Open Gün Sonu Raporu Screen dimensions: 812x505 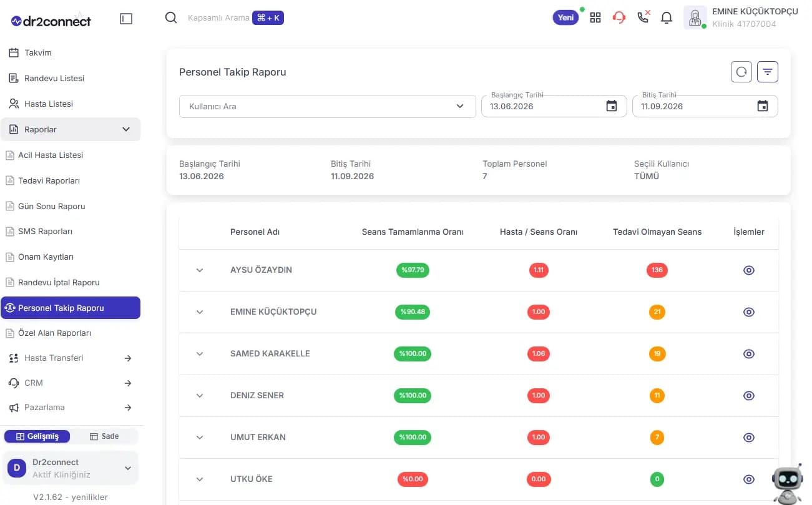click(x=71, y=207)
